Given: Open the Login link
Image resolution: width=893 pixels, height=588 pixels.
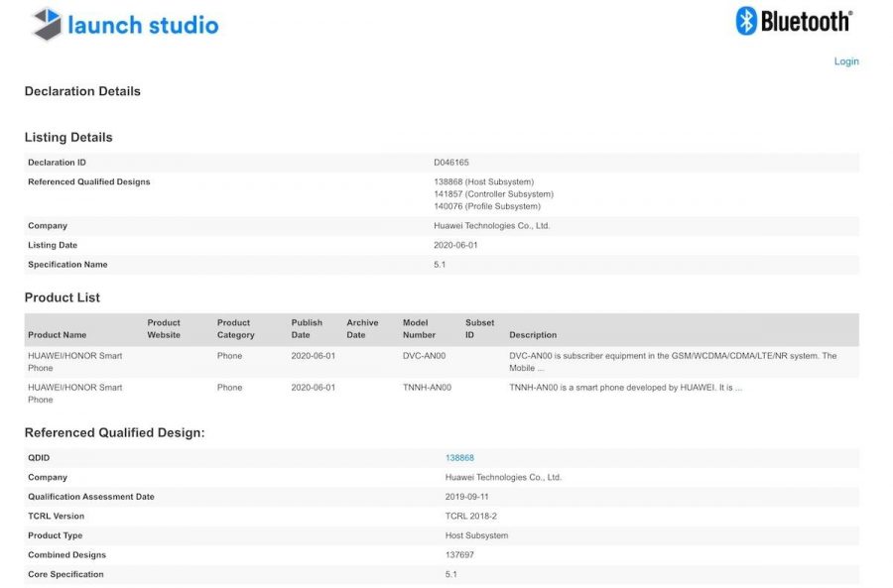Looking at the screenshot, I should point(845,61).
